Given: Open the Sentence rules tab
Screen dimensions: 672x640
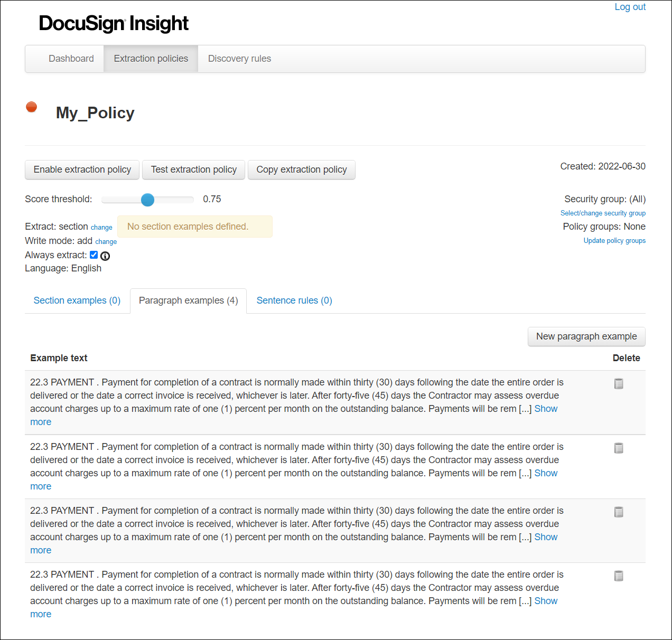Looking at the screenshot, I should (294, 300).
